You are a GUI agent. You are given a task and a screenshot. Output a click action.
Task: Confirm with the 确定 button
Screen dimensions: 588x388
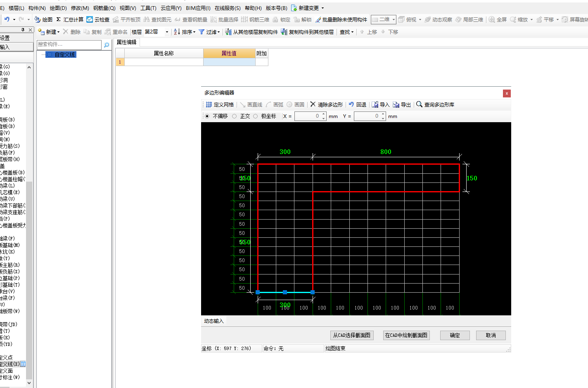(x=455, y=335)
